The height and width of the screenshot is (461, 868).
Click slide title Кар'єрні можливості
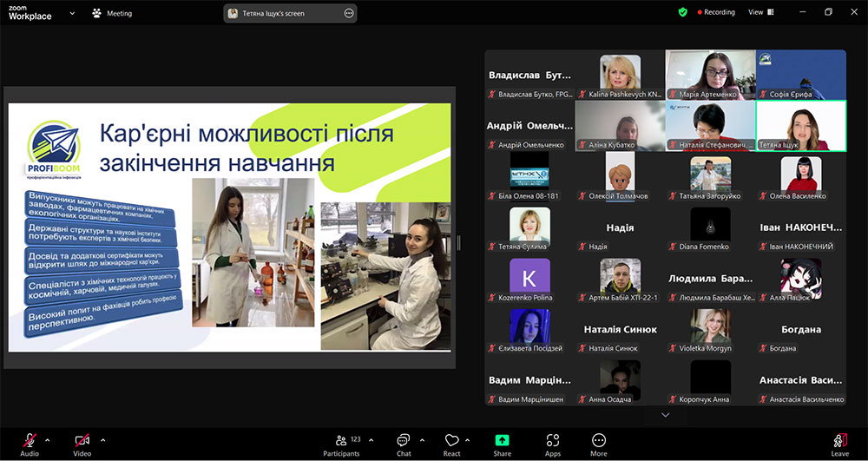(x=247, y=148)
